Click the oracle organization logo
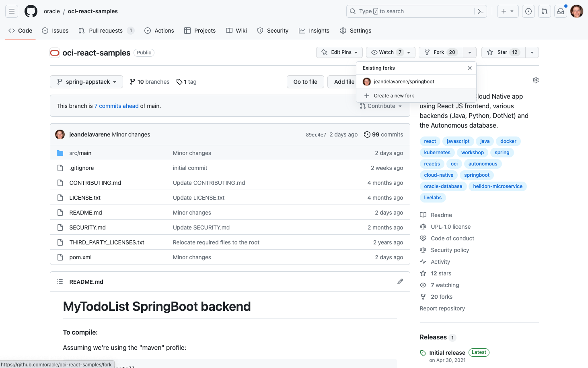Image resolution: width=588 pixels, height=368 pixels. pyautogui.click(x=55, y=53)
